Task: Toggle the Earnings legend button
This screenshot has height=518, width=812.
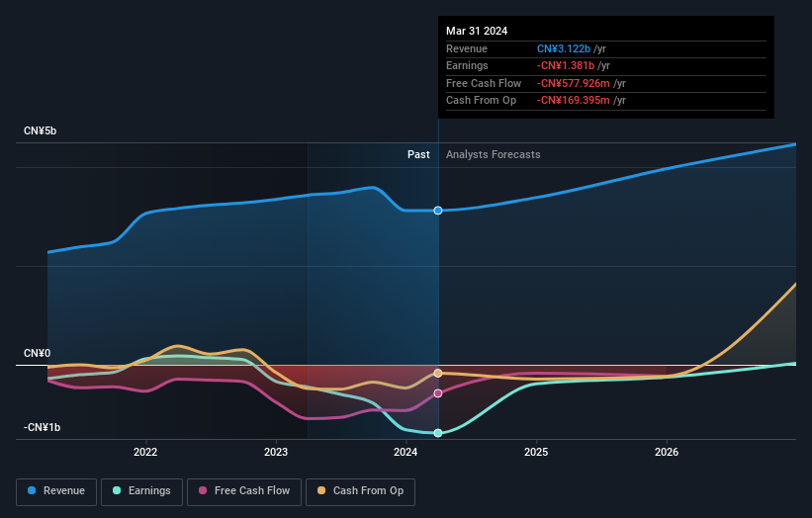Action: tap(141, 491)
